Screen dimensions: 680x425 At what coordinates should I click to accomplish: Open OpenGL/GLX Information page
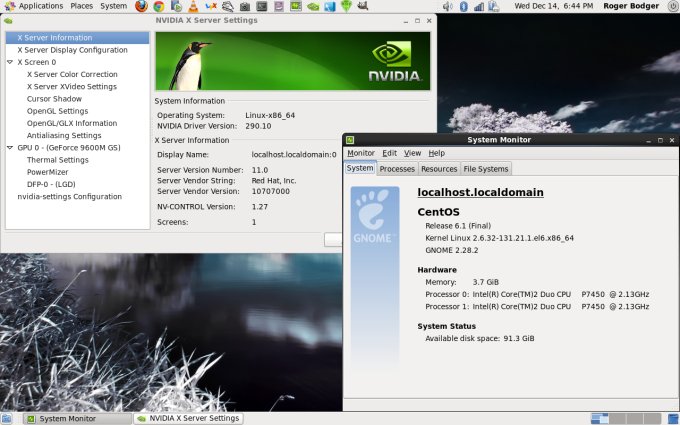[x=72, y=123]
